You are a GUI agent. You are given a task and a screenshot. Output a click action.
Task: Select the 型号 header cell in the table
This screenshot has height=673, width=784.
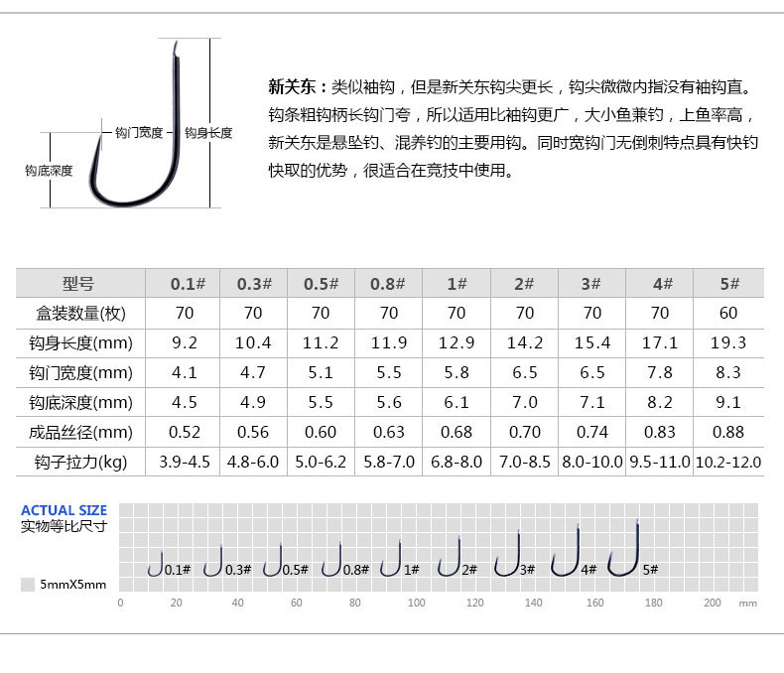point(78,284)
